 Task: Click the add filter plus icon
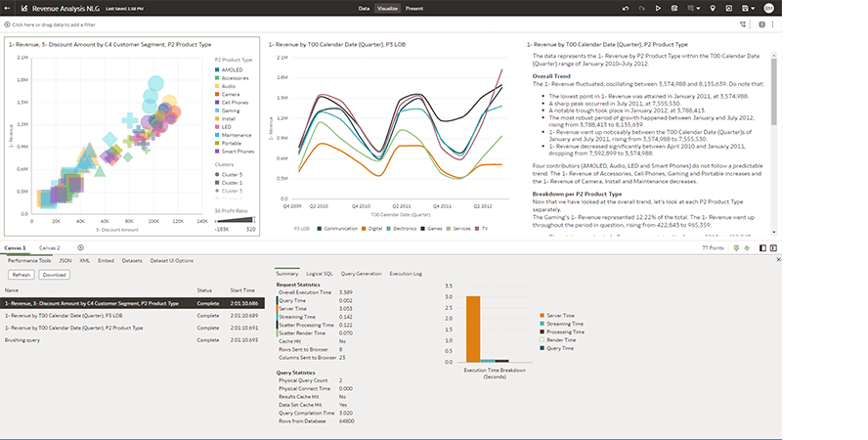[x=7, y=22]
